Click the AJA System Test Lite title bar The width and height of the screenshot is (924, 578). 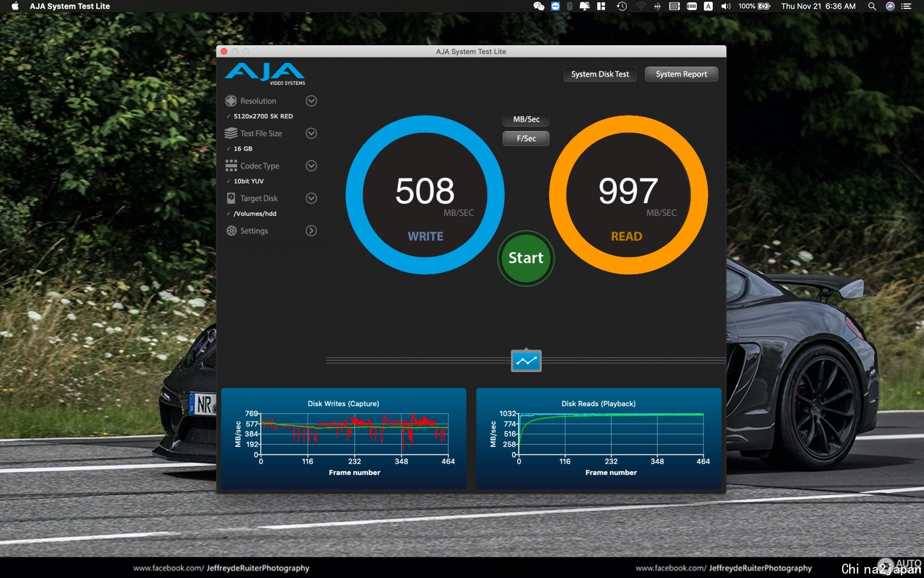click(x=471, y=51)
